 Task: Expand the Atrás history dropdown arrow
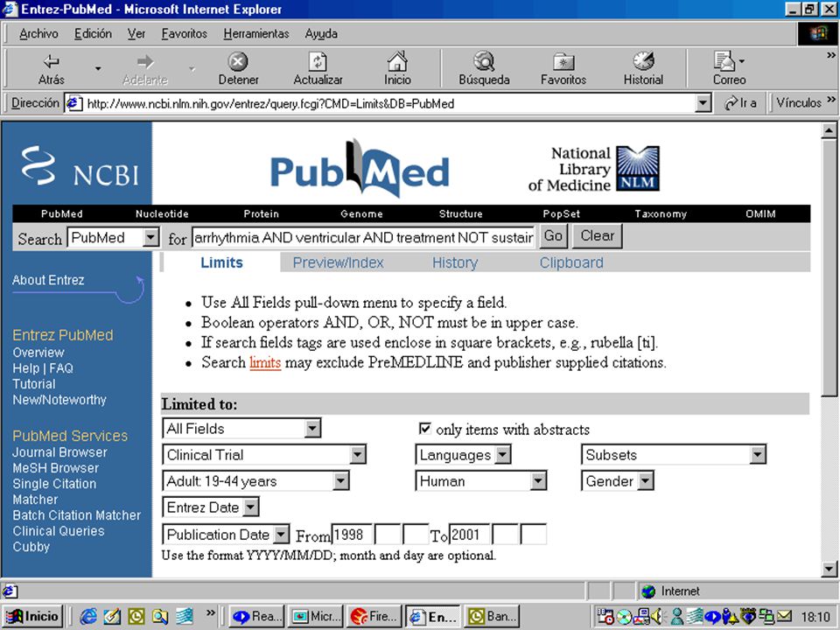tap(98, 68)
